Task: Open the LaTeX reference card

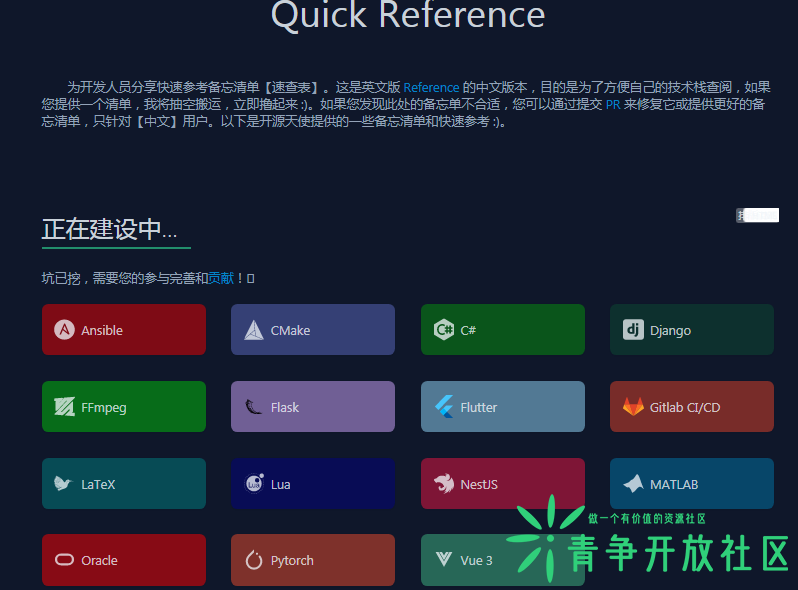Action: (124, 484)
